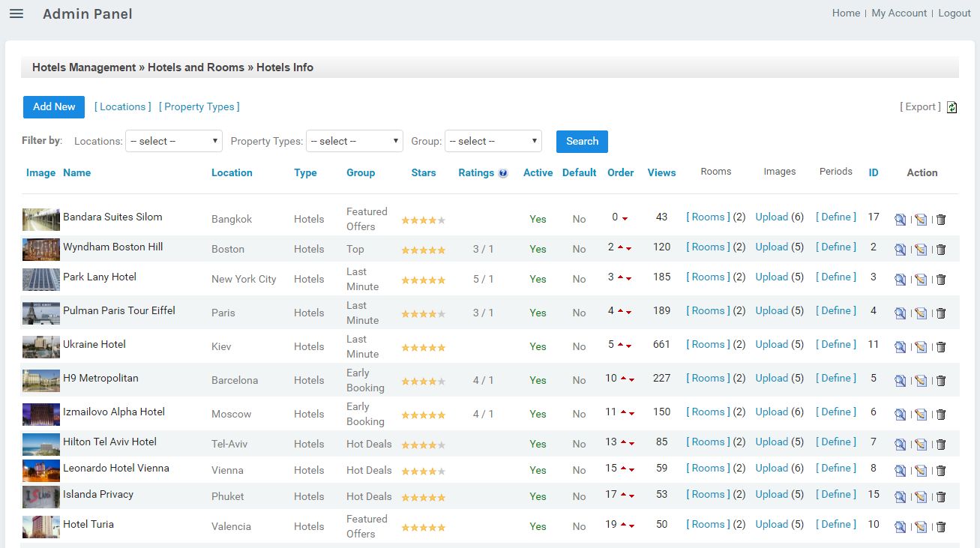Move Pulman Paris Tour Eiffel up in order

coord(621,311)
